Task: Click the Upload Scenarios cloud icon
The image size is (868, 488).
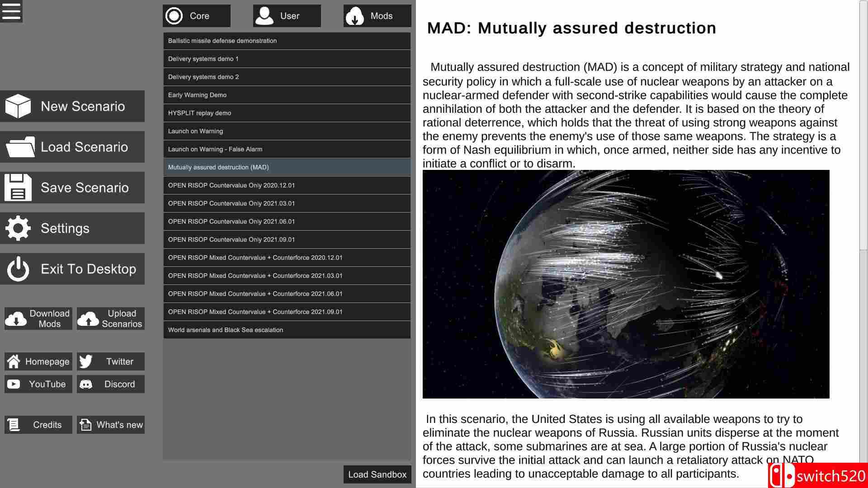Action: click(88, 319)
